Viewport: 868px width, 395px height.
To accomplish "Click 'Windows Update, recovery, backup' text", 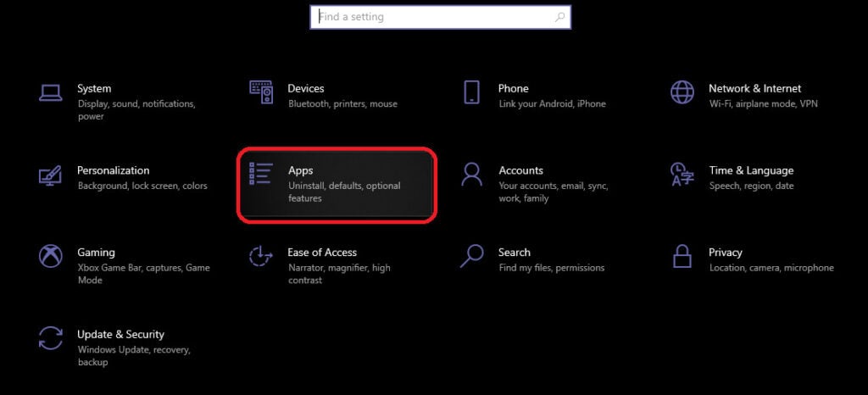I will coord(134,356).
